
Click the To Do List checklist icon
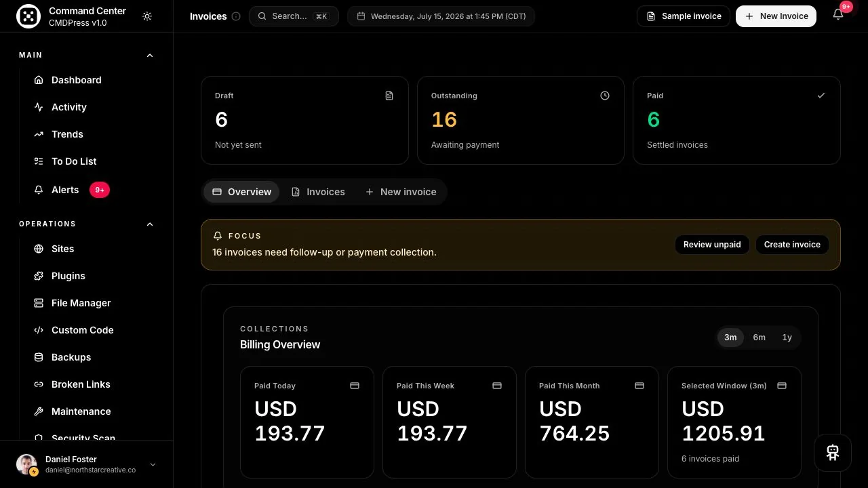click(x=39, y=161)
